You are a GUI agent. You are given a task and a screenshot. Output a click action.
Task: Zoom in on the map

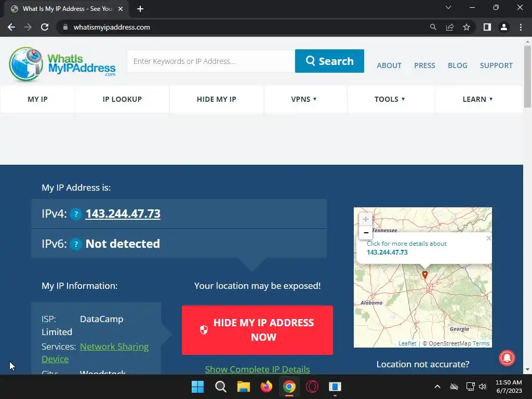[366, 219]
